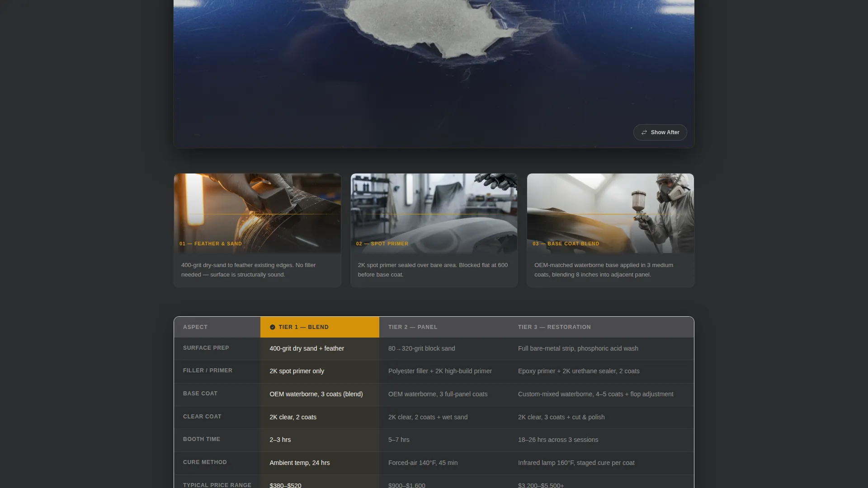Viewport: 868px width, 488px height.
Task: Click the Filler / Primer row label
Action: point(208,371)
